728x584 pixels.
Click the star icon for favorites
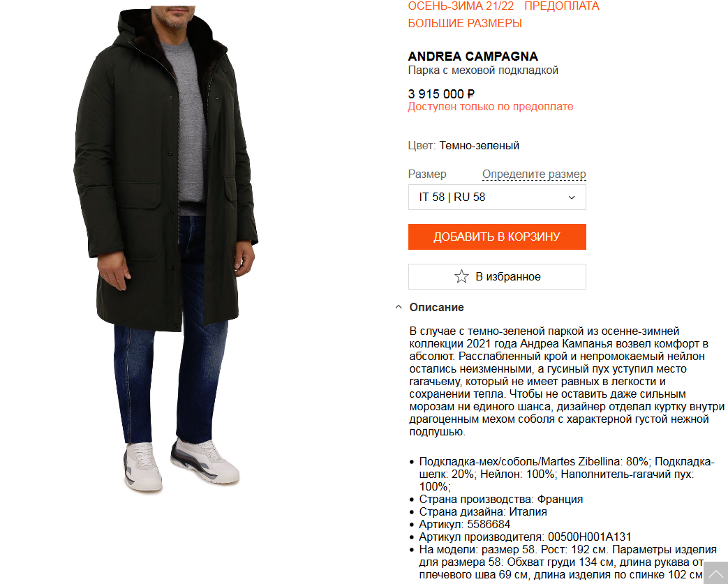coord(461,277)
